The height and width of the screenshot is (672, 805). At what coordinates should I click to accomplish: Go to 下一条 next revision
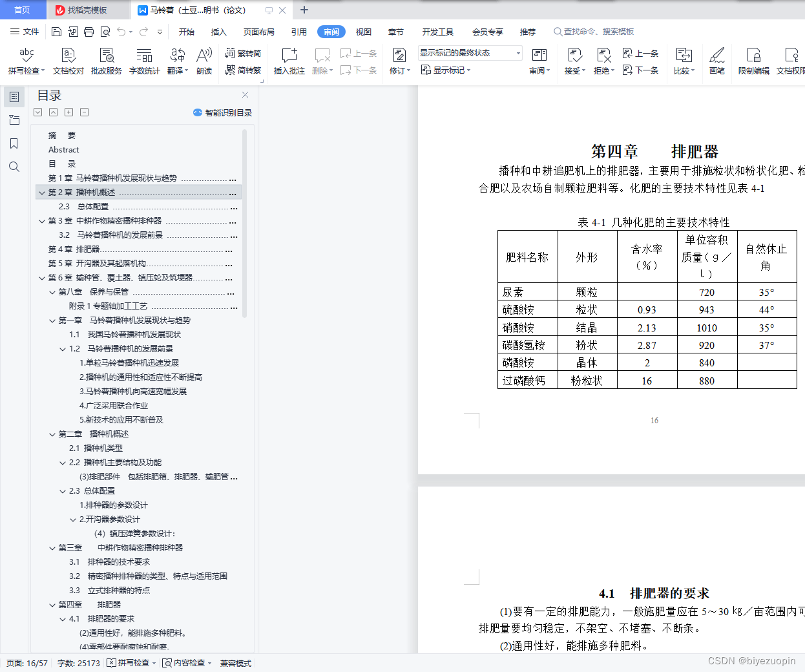click(x=640, y=70)
